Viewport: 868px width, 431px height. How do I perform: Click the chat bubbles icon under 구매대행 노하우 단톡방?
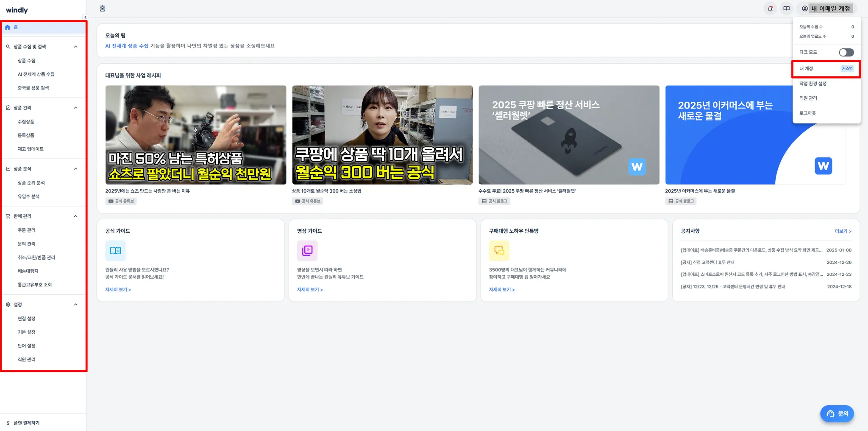[499, 250]
